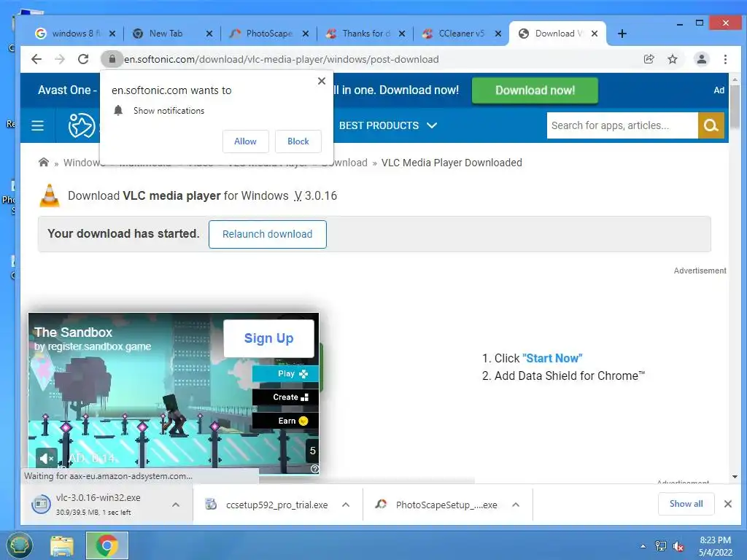Image resolution: width=747 pixels, height=560 pixels.
Task: Click the VLC cone icon
Action: (x=50, y=195)
